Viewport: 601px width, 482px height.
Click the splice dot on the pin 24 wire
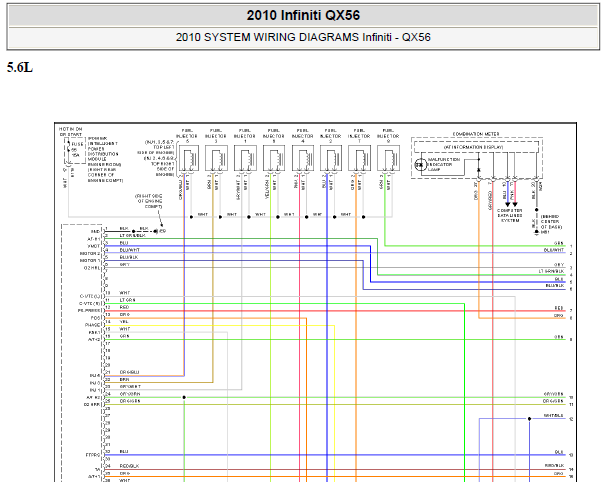click(184, 397)
